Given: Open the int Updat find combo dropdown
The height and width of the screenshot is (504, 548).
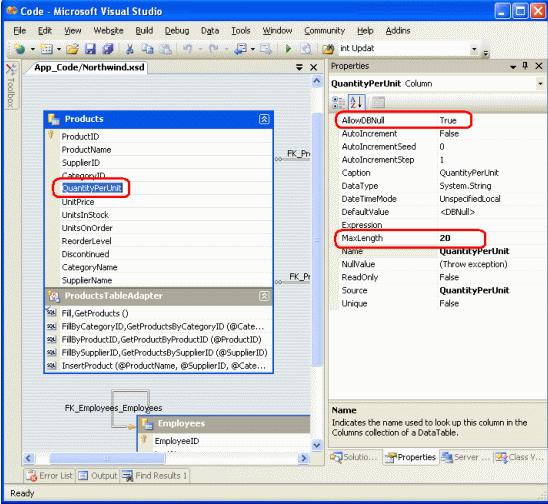Looking at the screenshot, I should click(474, 49).
